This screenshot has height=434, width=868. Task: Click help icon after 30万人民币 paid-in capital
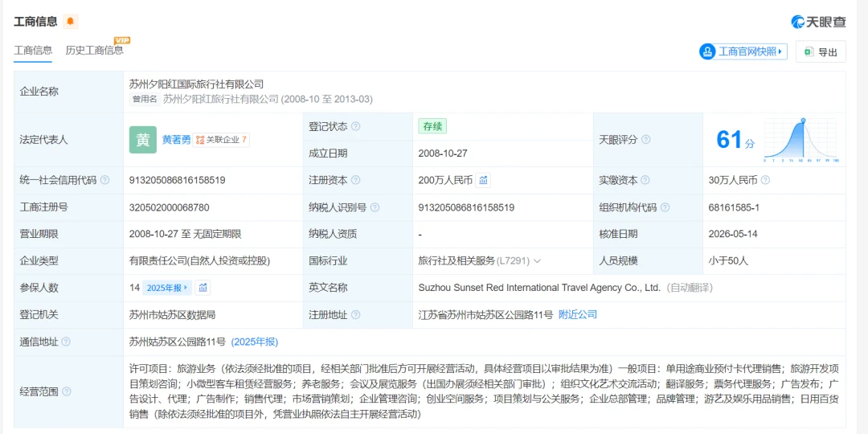[766, 181]
